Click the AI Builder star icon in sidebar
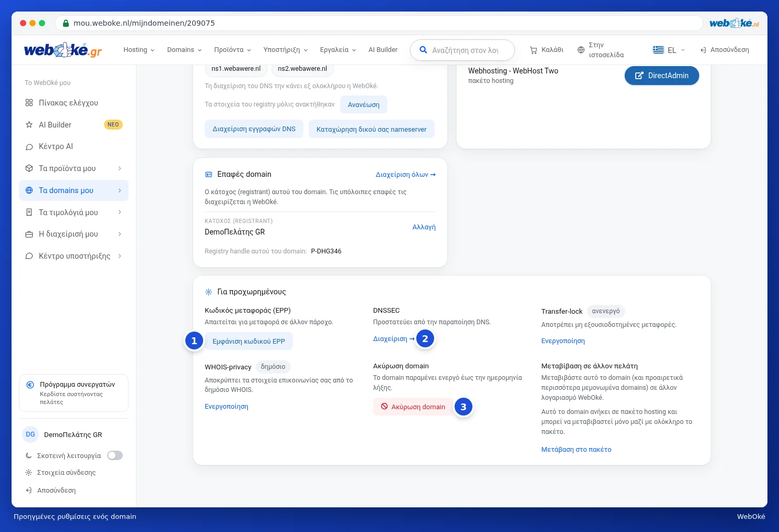779x532 pixels. [29, 125]
